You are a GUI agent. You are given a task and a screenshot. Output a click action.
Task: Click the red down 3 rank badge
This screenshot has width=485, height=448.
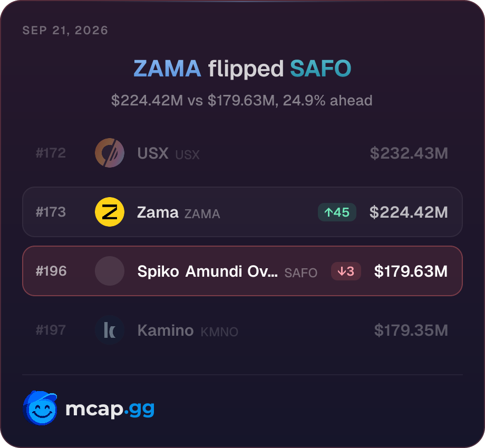tap(346, 271)
